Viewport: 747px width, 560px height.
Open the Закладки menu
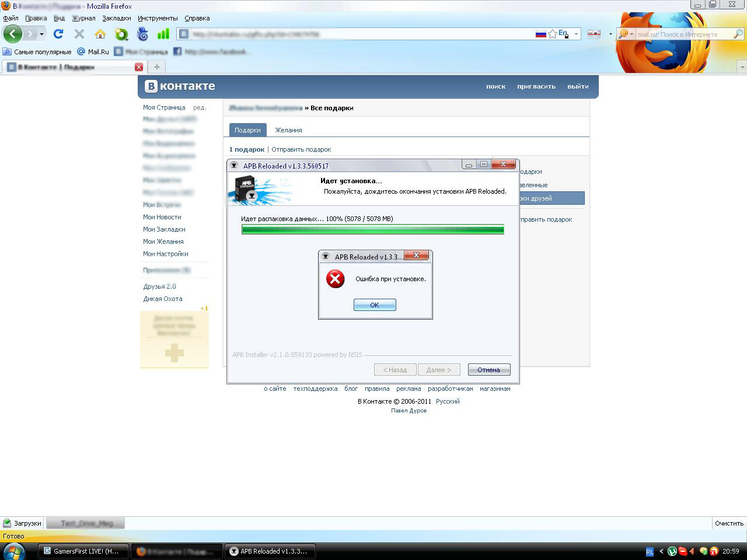tap(116, 18)
